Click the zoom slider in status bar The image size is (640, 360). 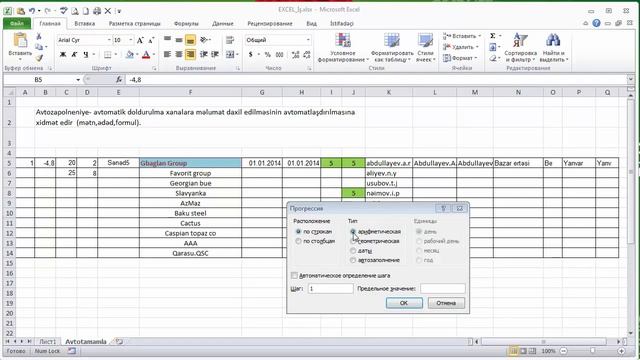click(x=592, y=351)
